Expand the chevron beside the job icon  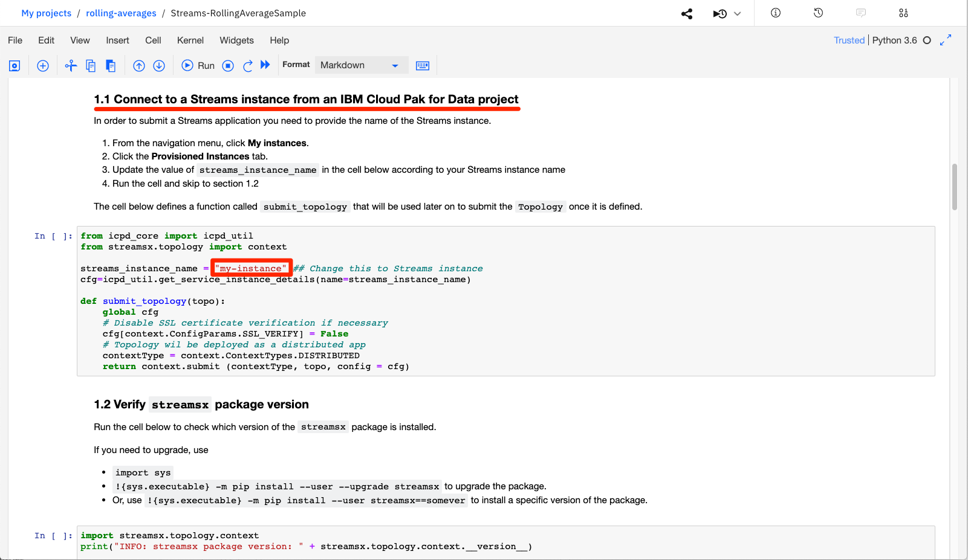pyautogui.click(x=737, y=13)
